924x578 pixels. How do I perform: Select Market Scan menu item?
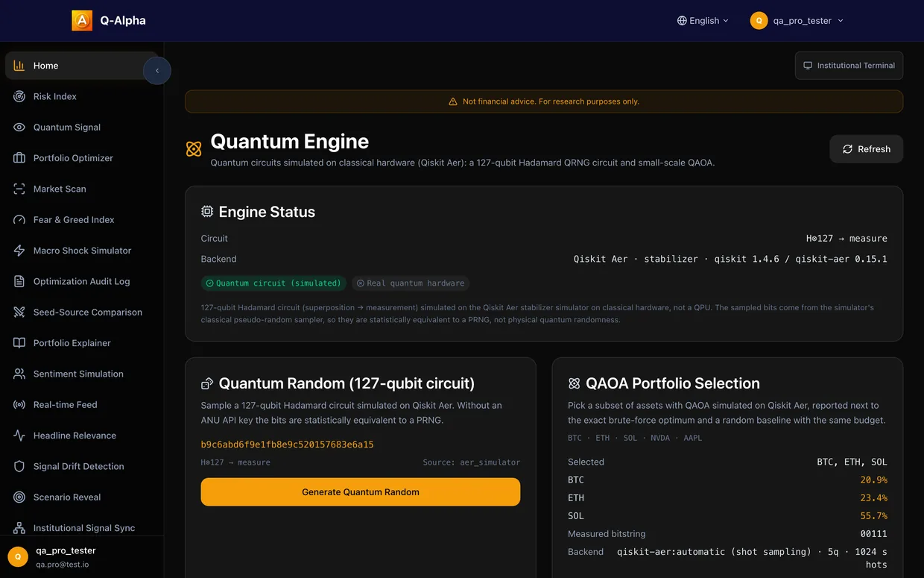point(82,189)
